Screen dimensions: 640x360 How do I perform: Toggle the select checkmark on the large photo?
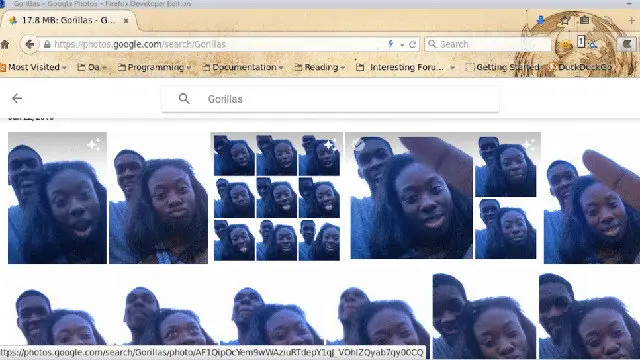click(x=359, y=144)
